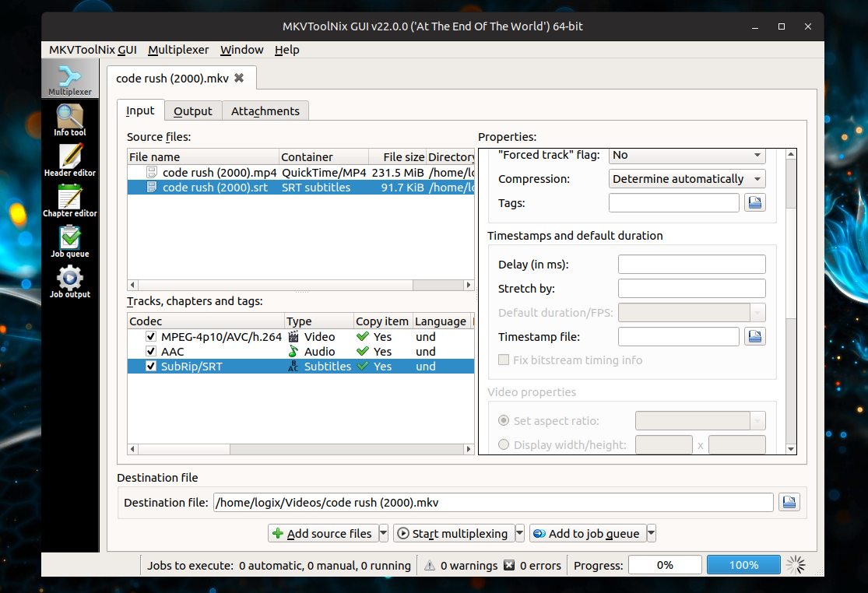
Task: Switch to the Attachments tab
Action: click(x=265, y=111)
